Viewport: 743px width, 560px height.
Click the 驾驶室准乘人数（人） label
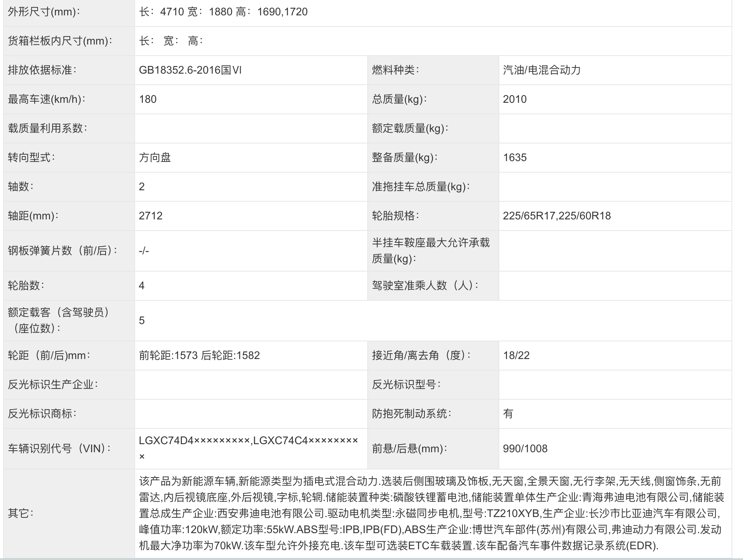tap(426, 286)
